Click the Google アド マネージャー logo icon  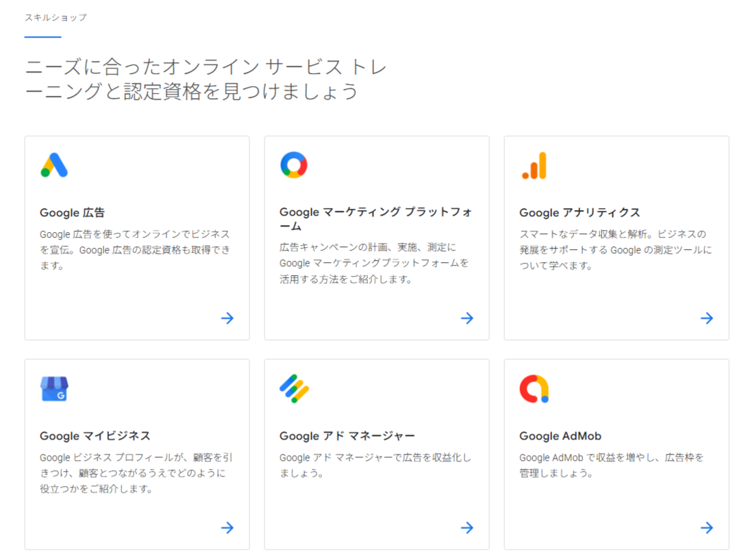pyautogui.click(x=294, y=387)
